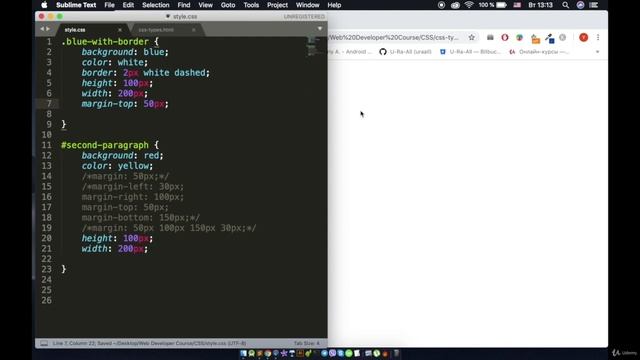The height and width of the screenshot is (360, 640).
Task: Open the tab list dropdown arrow
Action: click(x=320, y=29)
